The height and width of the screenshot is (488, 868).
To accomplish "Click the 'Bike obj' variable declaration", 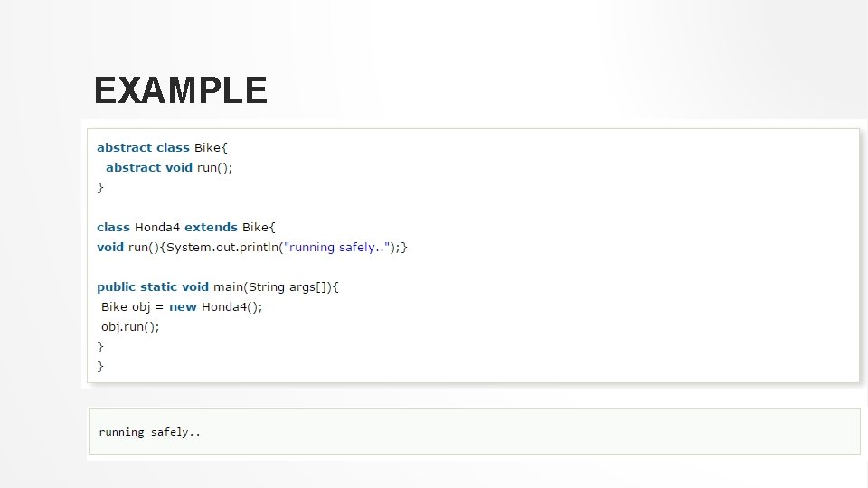I will [126, 306].
